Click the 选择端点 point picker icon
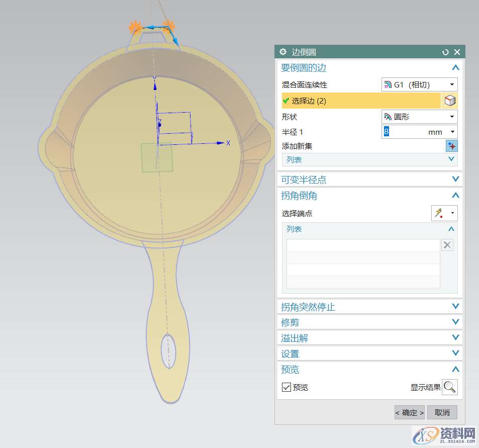 (x=439, y=213)
